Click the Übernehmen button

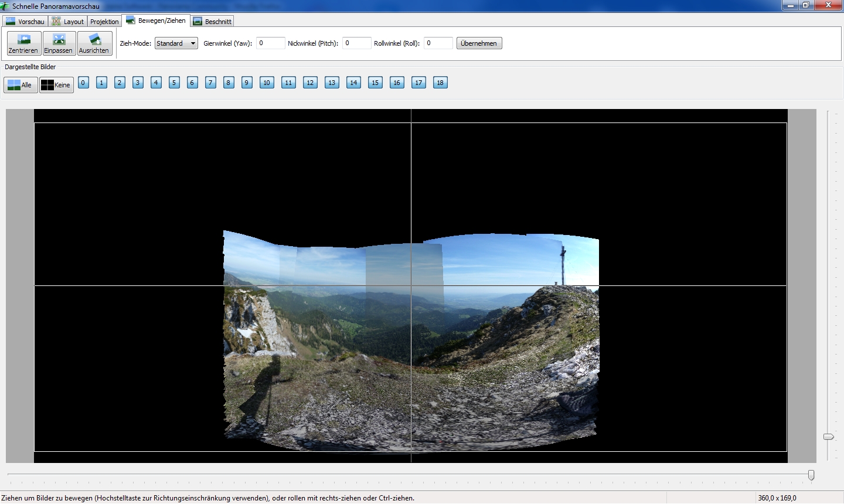pos(479,43)
